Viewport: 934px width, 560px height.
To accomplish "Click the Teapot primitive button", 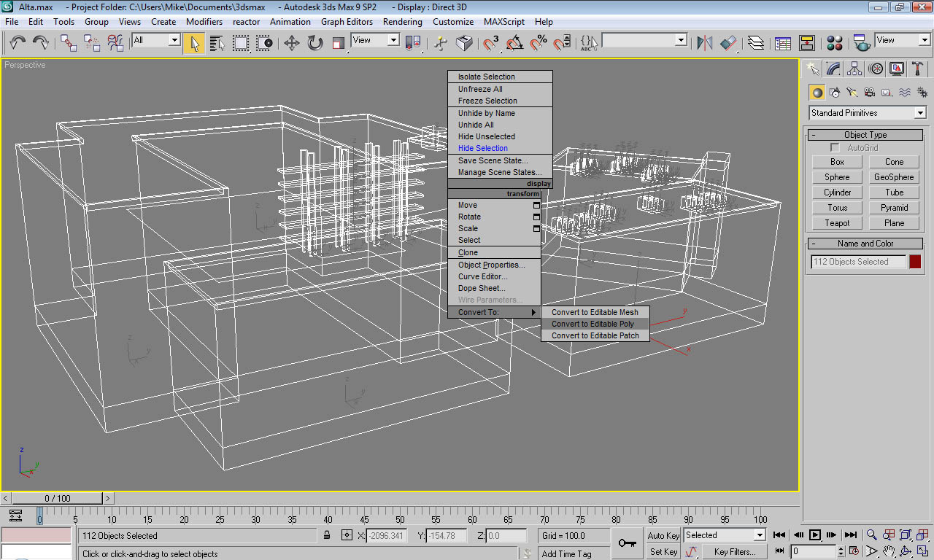I will pyautogui.click(x=837, y=223).
